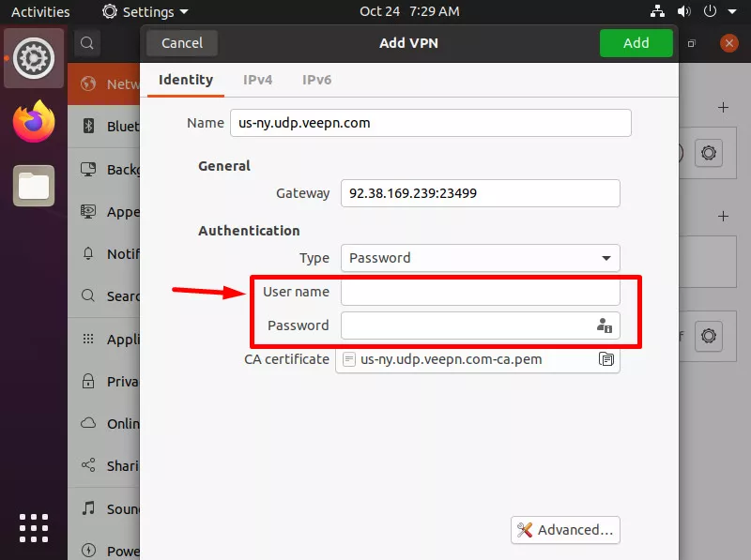Click the Gateway address field

(x=481, y=193)
